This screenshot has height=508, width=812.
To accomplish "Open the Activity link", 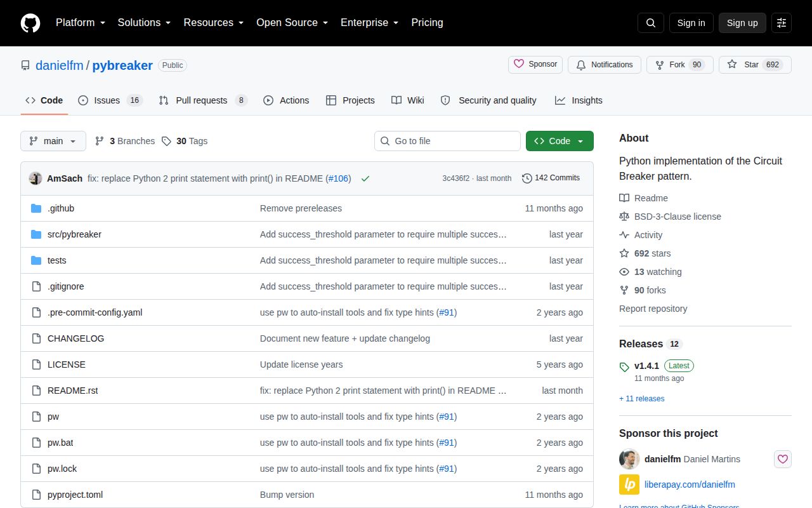I will [641, 235].
